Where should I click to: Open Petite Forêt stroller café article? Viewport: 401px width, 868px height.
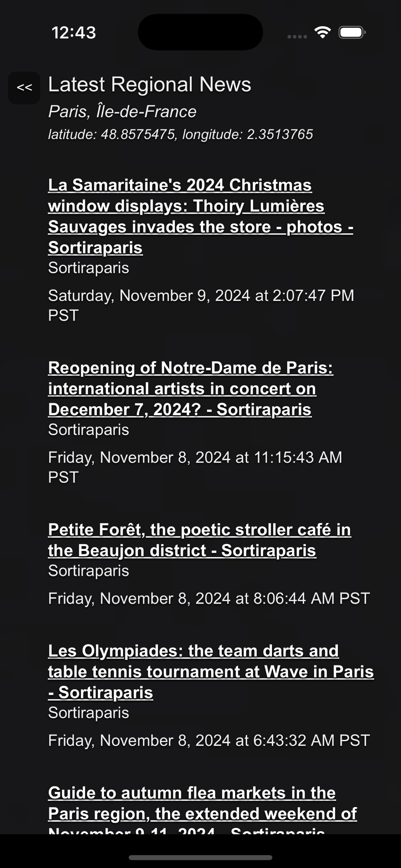click(200, 540)
